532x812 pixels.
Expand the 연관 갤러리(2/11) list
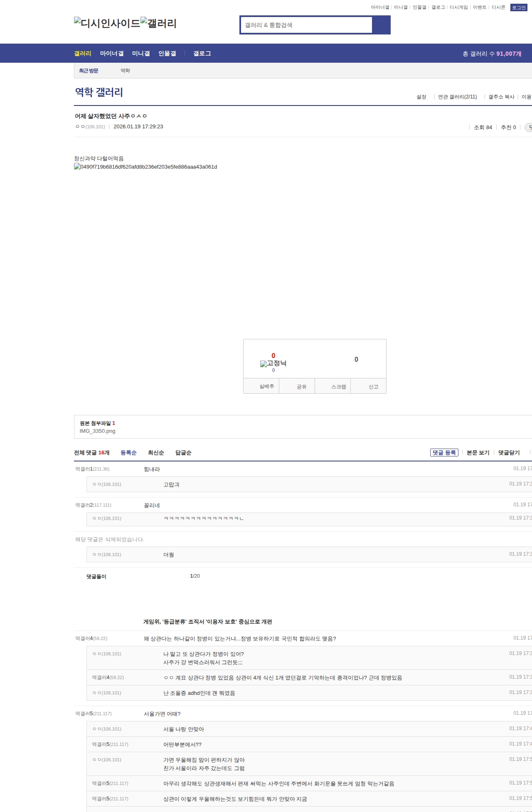[x=457, y=97]
